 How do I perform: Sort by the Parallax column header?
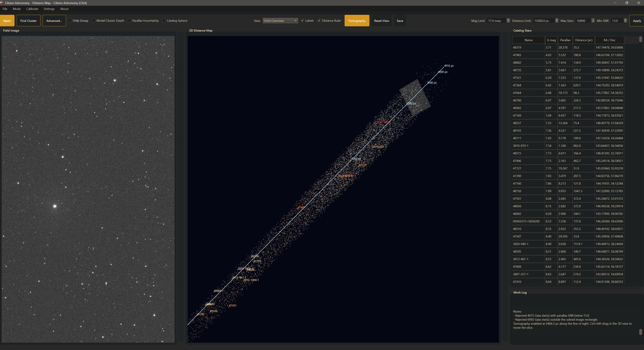565,40
